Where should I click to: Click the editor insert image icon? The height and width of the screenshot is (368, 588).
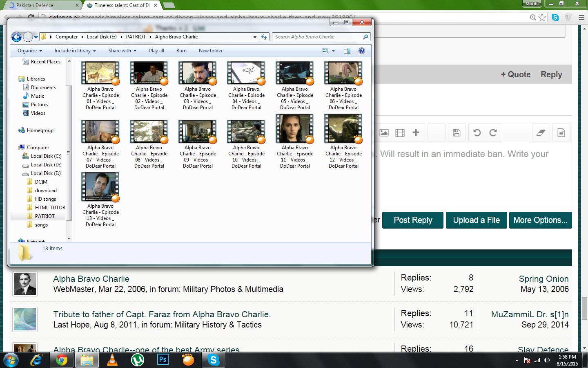(x=384, y=133)
